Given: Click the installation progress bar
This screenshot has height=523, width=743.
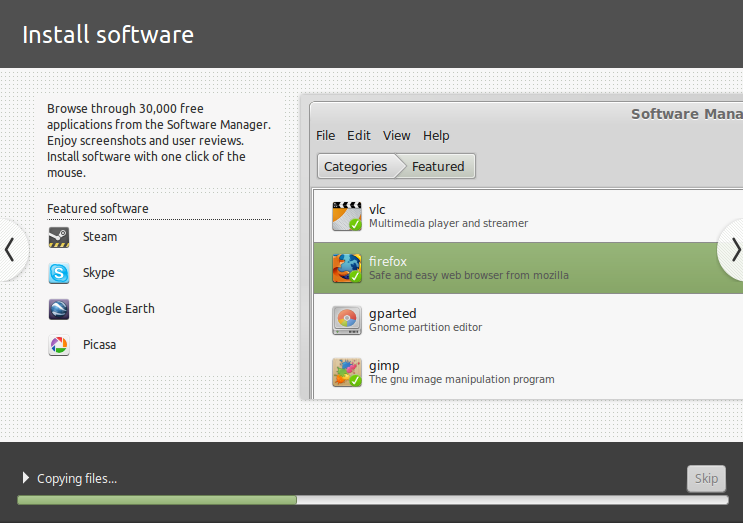Looking at the screenshot, I should pyautogui.click(x=372, y=500).
